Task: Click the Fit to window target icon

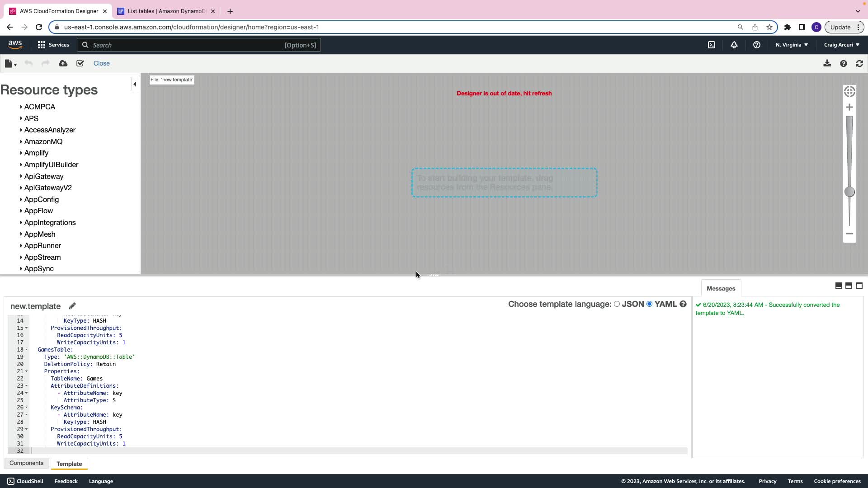Action: coord(849,92)
